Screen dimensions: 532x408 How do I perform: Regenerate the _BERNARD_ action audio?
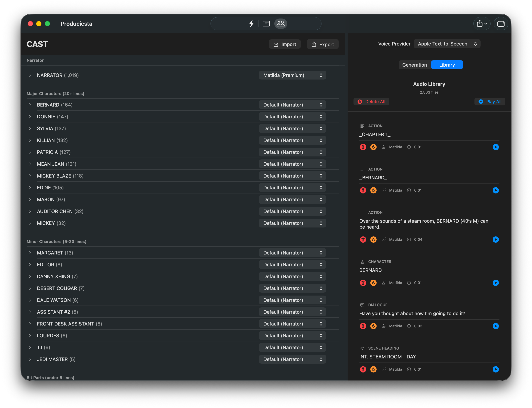373,190
